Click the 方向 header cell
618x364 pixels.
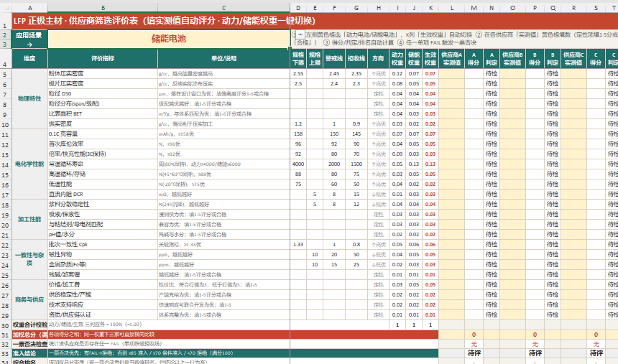379,59
